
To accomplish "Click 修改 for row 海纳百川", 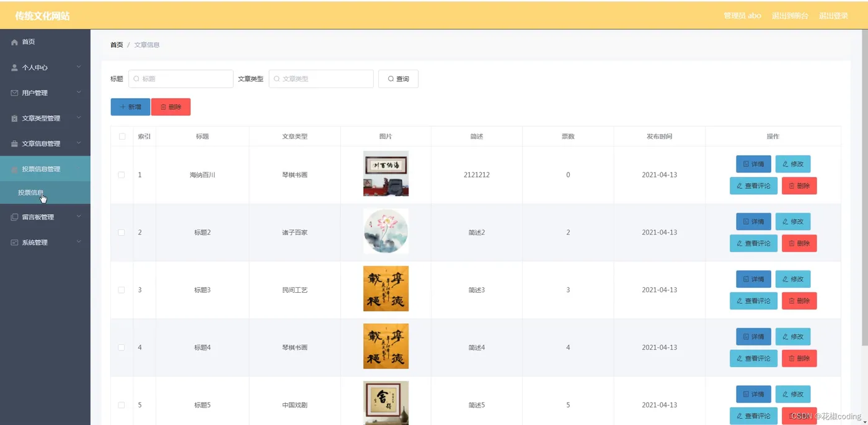I will pos(793,164).
